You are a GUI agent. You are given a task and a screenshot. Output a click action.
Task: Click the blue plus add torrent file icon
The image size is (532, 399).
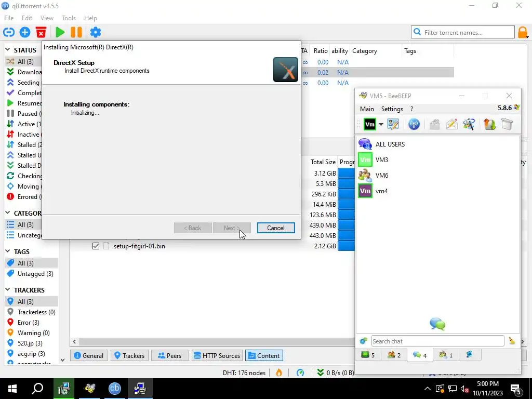point(25,32)
